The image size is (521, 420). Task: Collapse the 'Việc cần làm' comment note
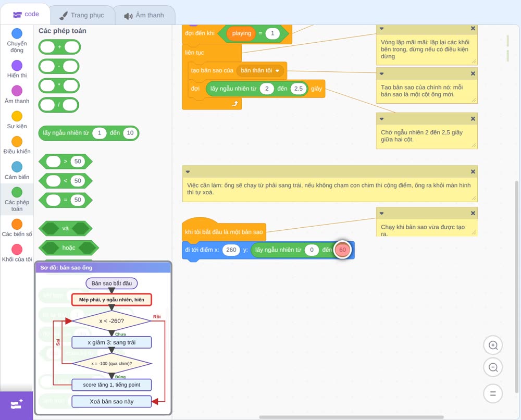click(188, 172)
